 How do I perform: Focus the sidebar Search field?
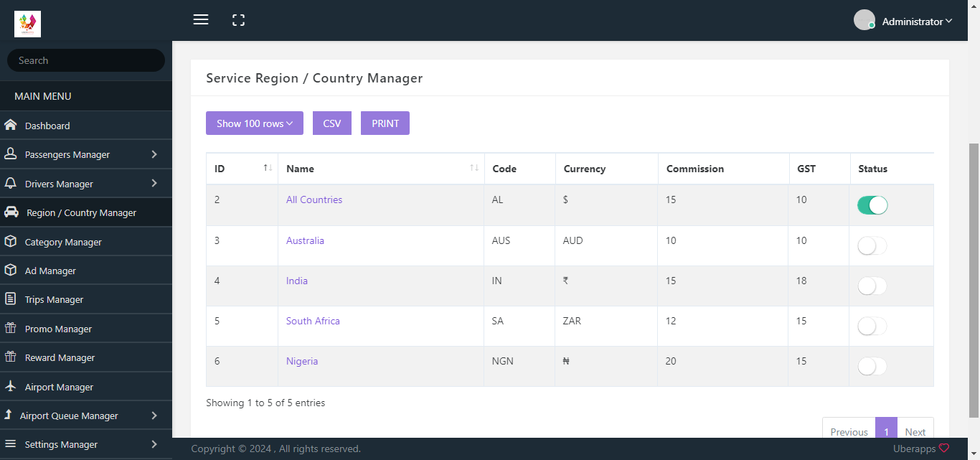coord(86,60)
